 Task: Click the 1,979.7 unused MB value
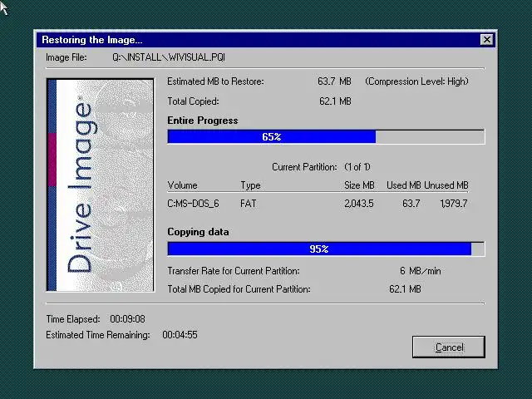pos(454,204)
